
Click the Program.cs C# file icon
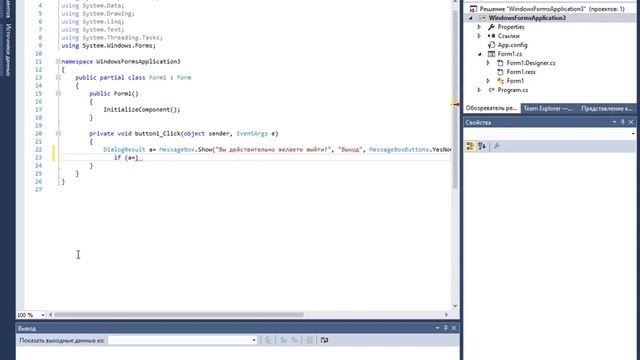tap(491, 90)
